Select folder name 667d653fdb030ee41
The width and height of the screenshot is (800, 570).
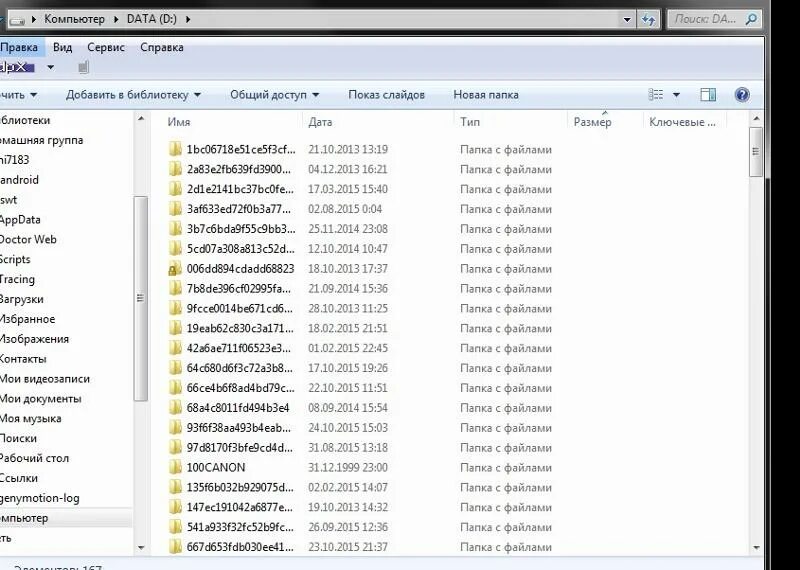click(x=240, y=547)
